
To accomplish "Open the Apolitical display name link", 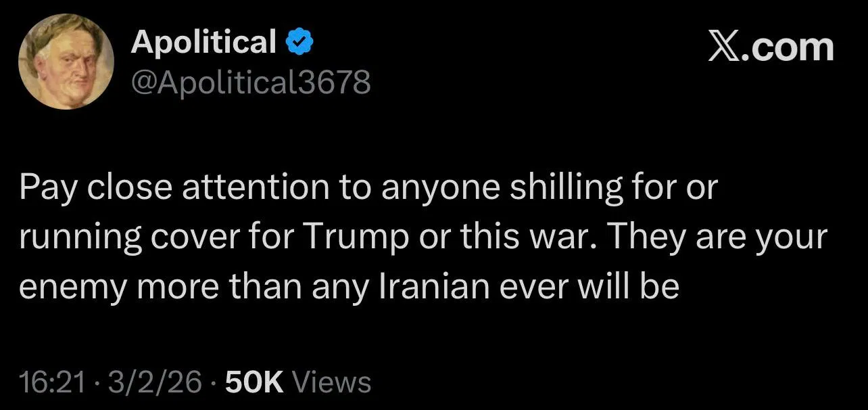I will click(x=203, y=42).
